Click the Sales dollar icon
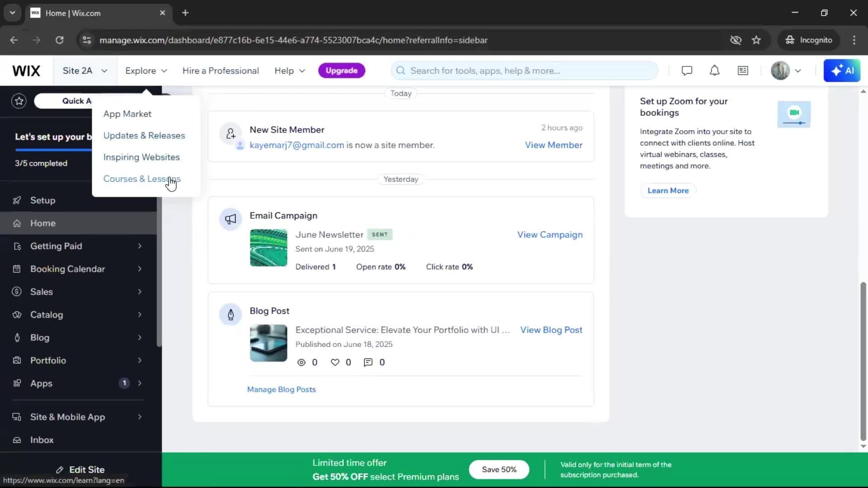This screenshot has width=868, height=488. [x=17, y=291]
